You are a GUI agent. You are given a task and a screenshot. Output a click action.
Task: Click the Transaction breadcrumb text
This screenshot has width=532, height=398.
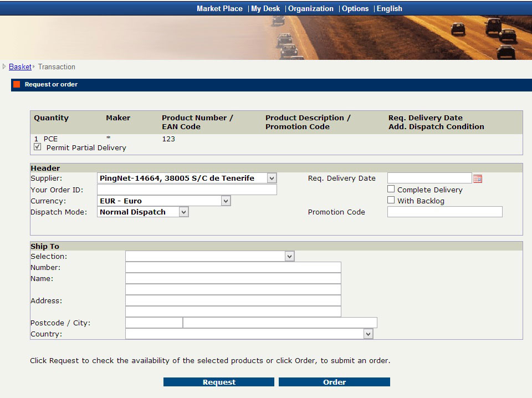(x=57, y=67)
